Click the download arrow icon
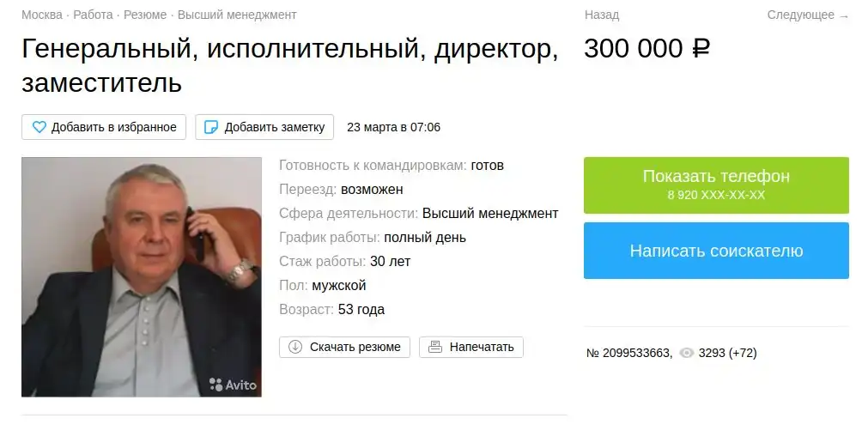The image size is (868, 424). coord(295,347)
